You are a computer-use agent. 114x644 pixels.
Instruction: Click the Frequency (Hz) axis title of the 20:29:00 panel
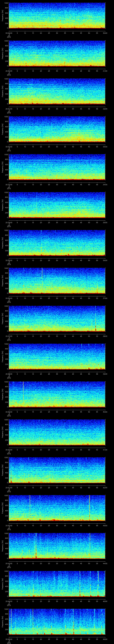tap(3, 16)
